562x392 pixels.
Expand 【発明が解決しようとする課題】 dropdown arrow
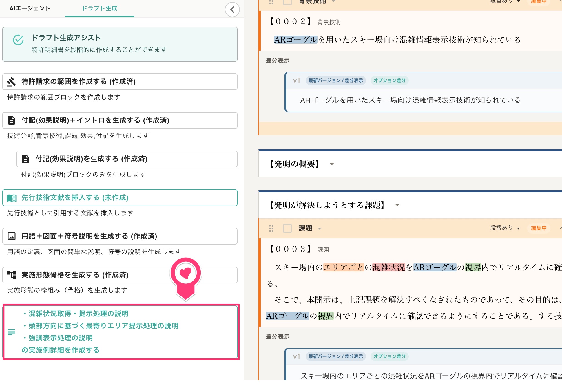point(397,205)
